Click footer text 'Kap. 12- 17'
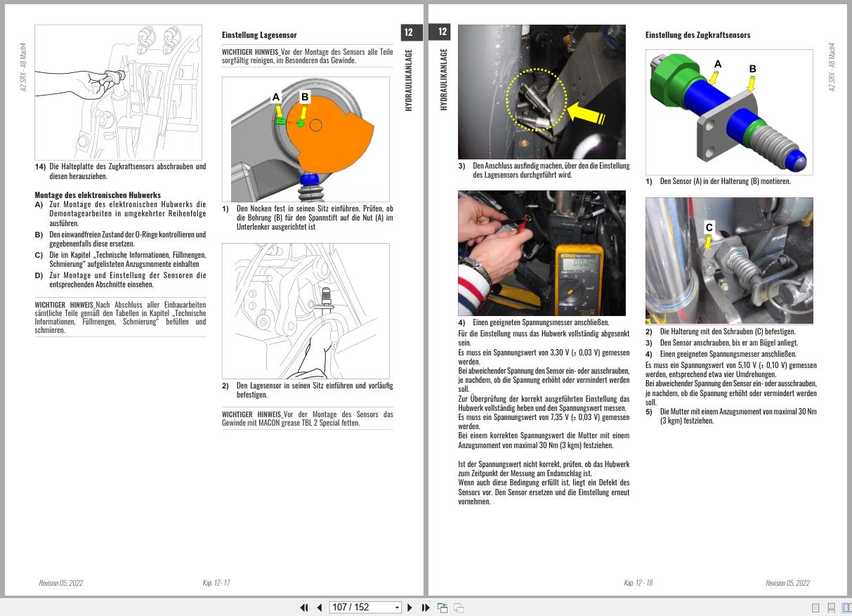The height and width of the screenshot is (616, 852). coord(216,583)
